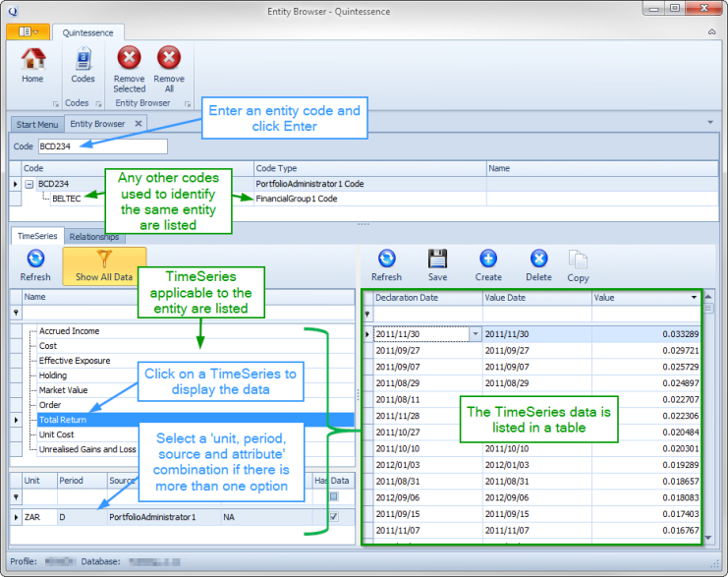Image resolution: width=728 pixels, height=577 pixels.
Task: Click the FinancialGroup1 Code cell
Action: pos(370,199)
